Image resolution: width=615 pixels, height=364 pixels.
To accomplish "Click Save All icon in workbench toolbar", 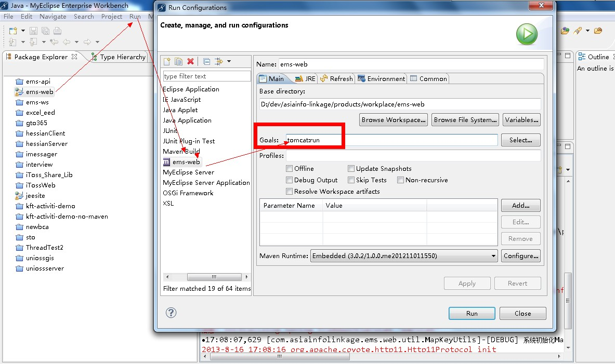I will pos(46,31).
